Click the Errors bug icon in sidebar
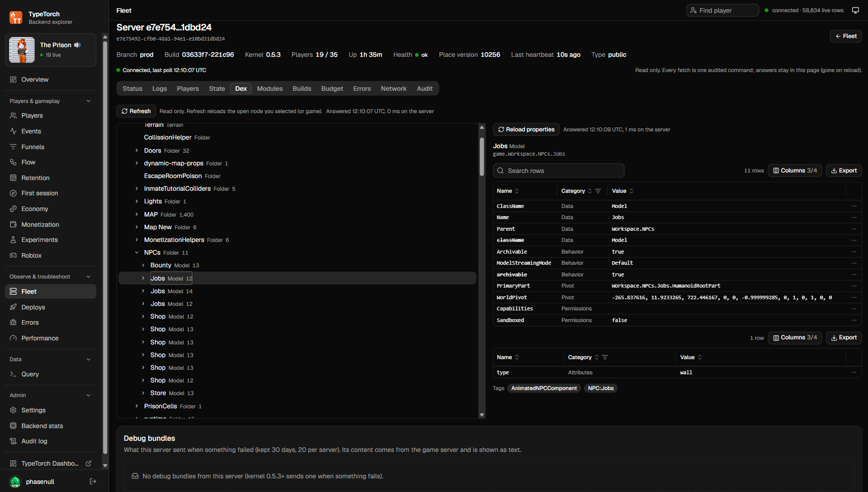Screen dimensions: 868x492 [x=13, y=323]
